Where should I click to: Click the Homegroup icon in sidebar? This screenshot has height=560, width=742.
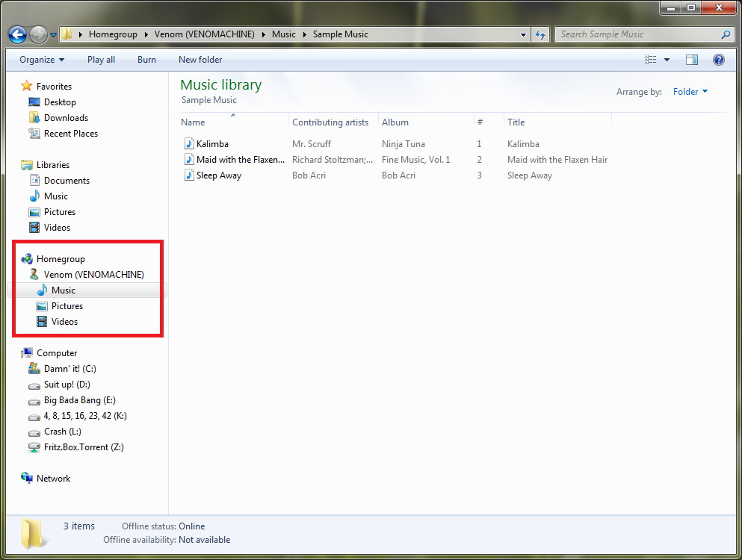27,258
